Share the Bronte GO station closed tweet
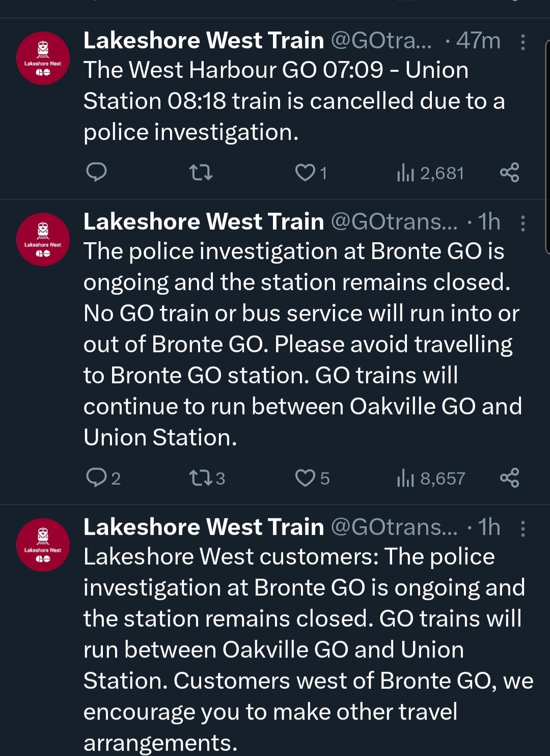Screen dimensions: 550x756 (509, 478)
